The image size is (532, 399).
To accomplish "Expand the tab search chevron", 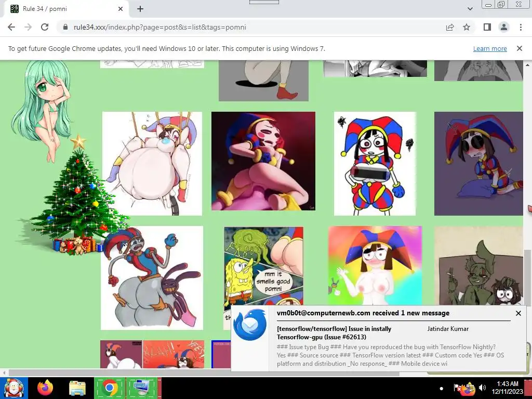I will click(470, 9).
